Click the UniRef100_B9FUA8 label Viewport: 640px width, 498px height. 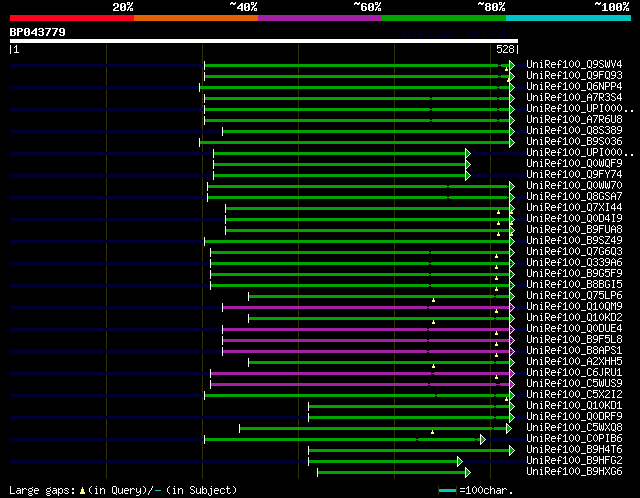(x=574, y=230)
